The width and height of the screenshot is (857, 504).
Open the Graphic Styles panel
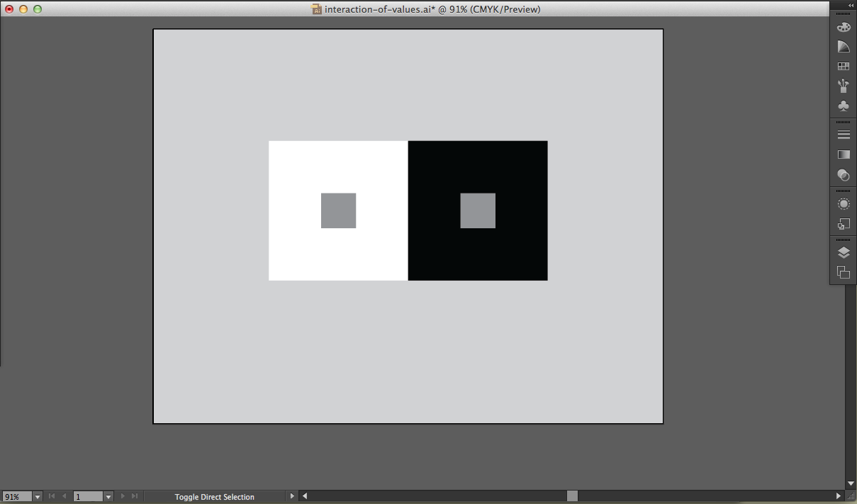pos(843,224)
